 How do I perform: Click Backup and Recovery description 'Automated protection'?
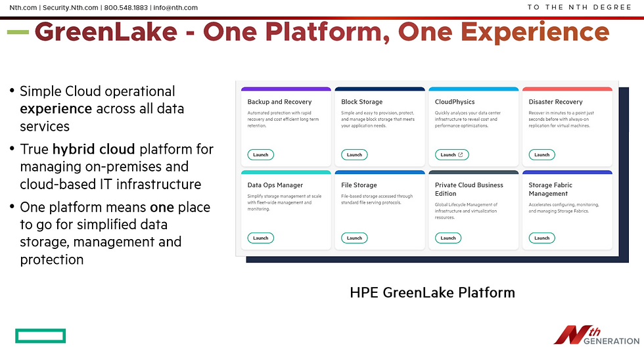point(283,119)
